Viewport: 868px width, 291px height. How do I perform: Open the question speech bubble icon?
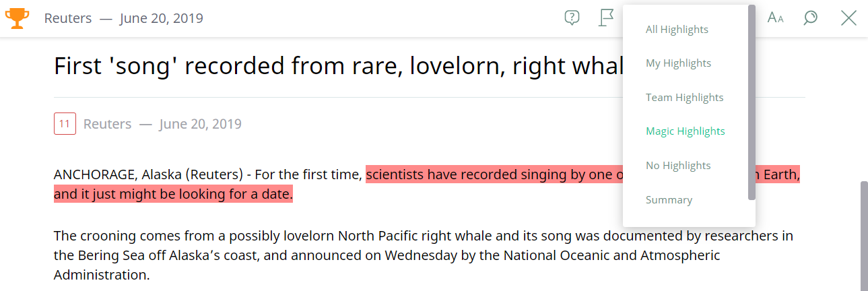[x=572, y=18]
